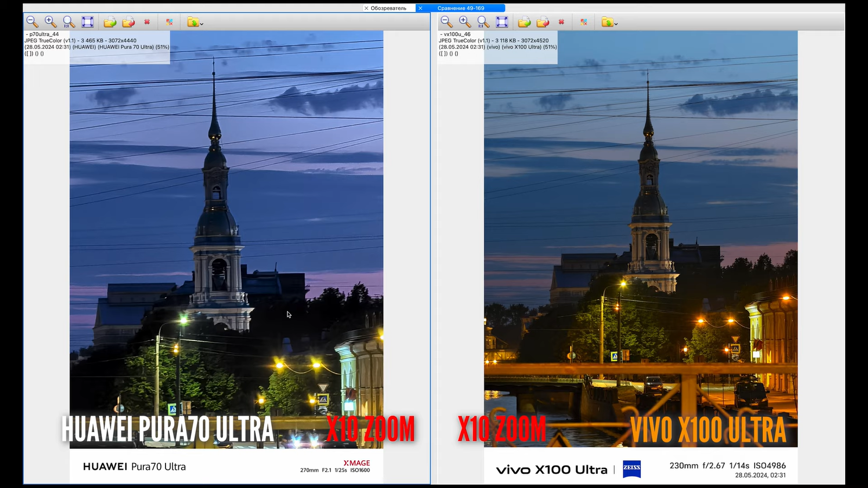Open folder dropdown arrow in left toolbar
Image resolution: width=868 pixels, height=488 pixels.
[202, 24]
